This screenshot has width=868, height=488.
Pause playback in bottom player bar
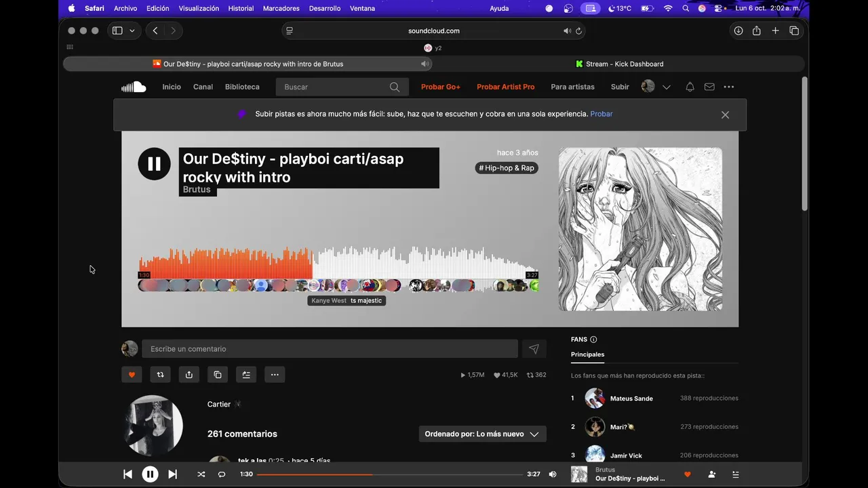pos(150,474)
